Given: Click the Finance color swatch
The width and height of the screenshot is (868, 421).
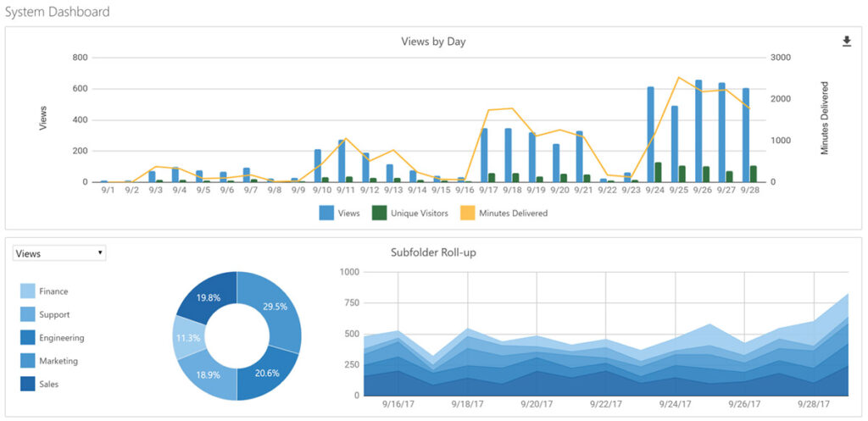Looking at the screenshot, I should (28, 291).
